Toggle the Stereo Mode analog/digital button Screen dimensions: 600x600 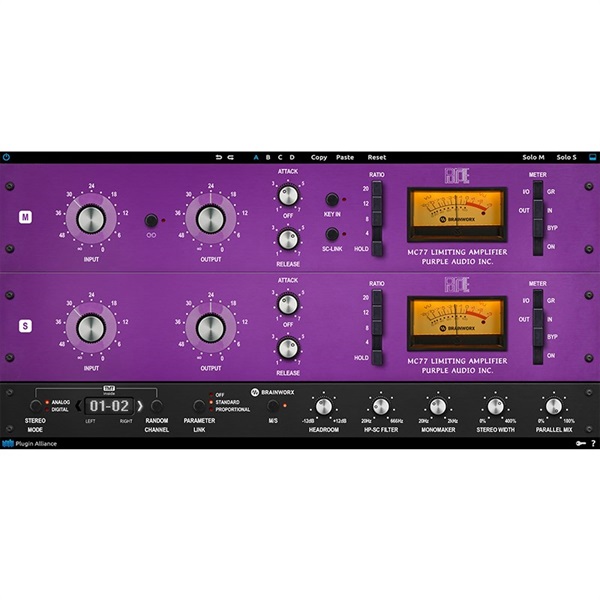coord(36,406)
